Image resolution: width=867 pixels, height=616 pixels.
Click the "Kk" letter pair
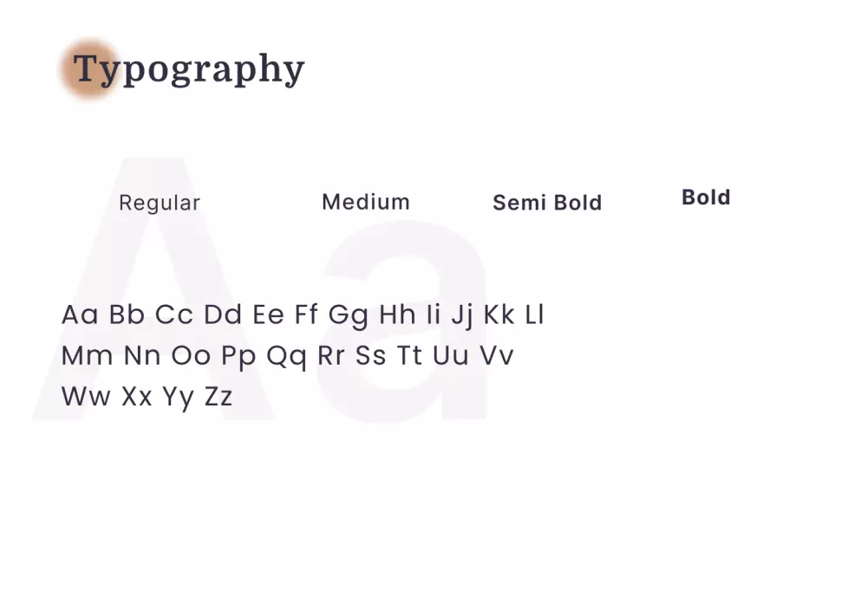[499, 314]
